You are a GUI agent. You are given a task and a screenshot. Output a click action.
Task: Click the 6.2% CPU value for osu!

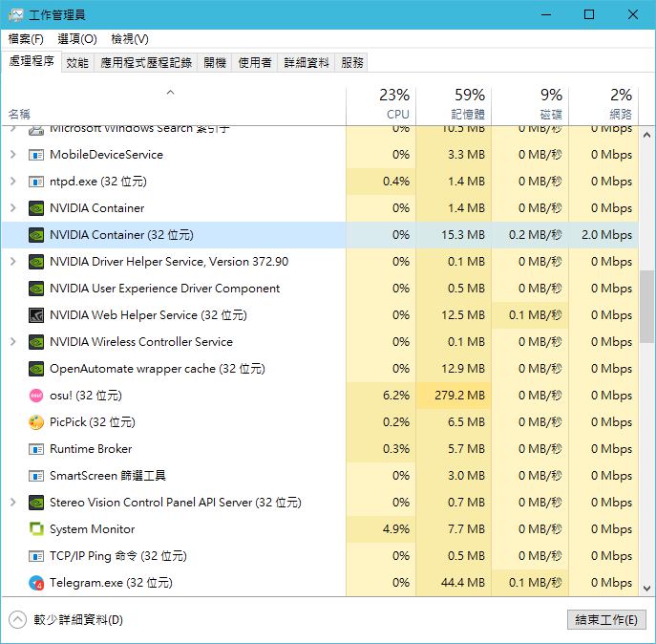[x=396, y=396]
